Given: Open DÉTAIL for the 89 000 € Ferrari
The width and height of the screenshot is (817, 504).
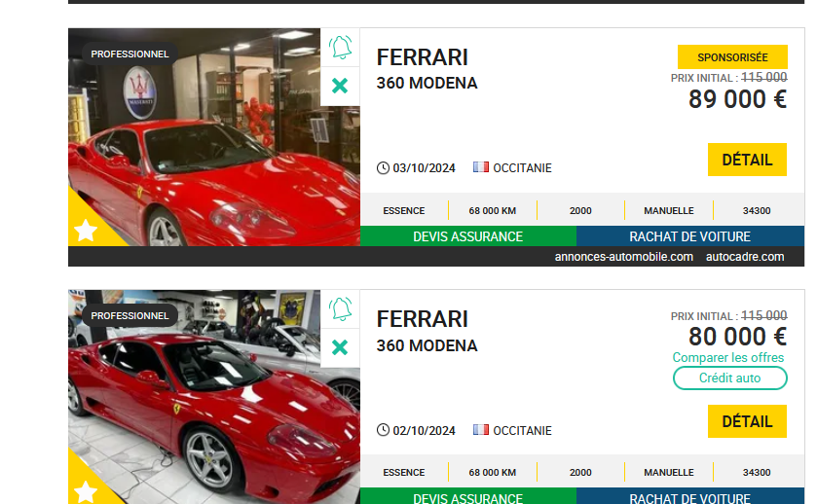Looking at the screenshot, I should coord(747,160).
